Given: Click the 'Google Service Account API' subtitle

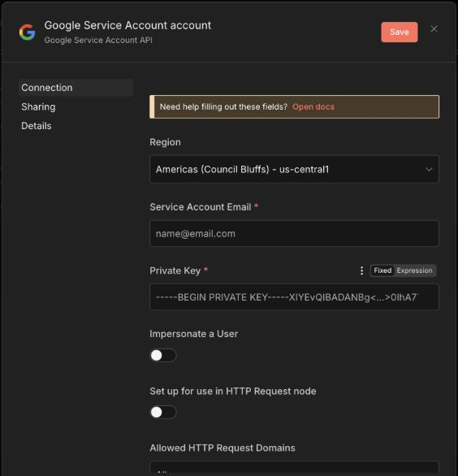Looking at the screenshot, I should coord(98,40).
